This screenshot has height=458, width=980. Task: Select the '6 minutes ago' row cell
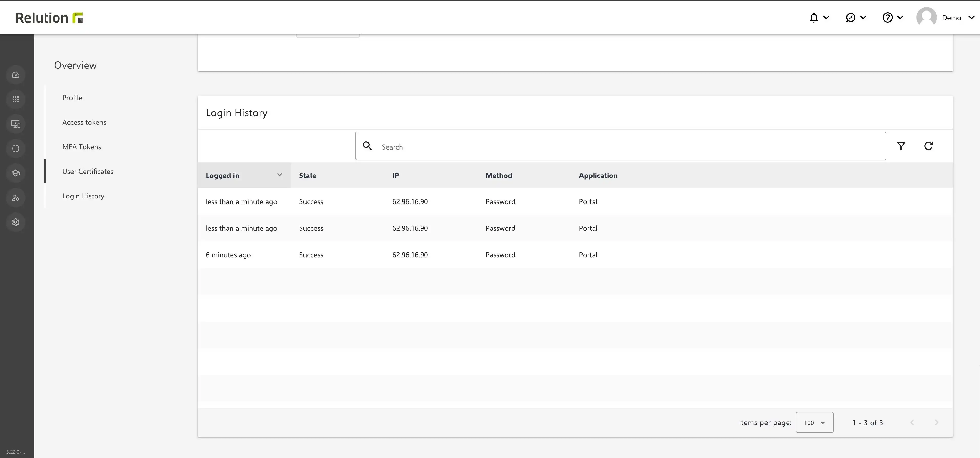[x=228, y=255]
